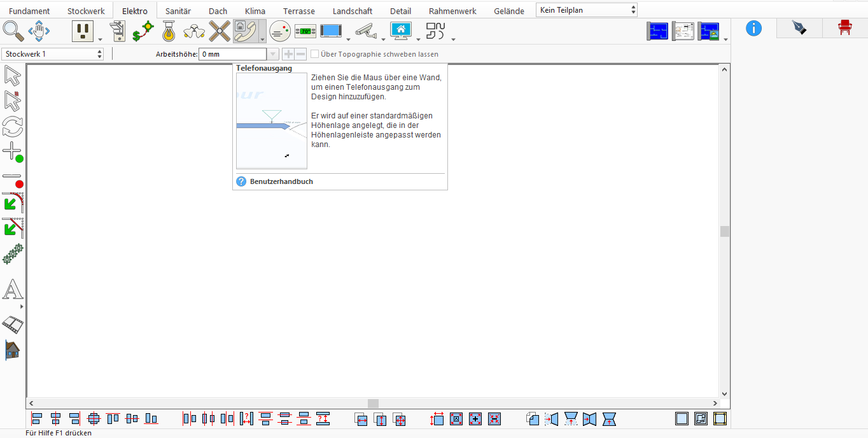Screen dimensions: 868x438
Task: Click the Telefonausgang preview thumbnail
Action: pos(272,121)
